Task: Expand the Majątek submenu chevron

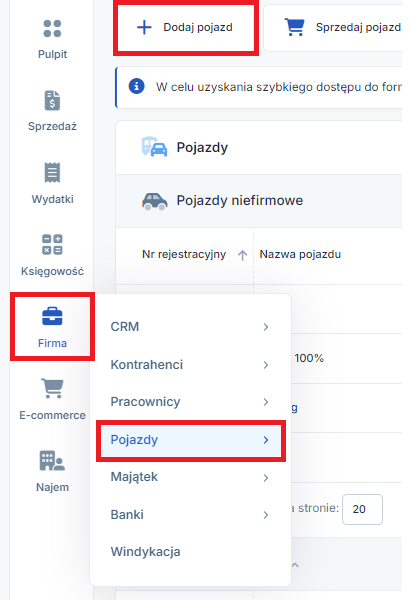Action: (x=266, y=478)
